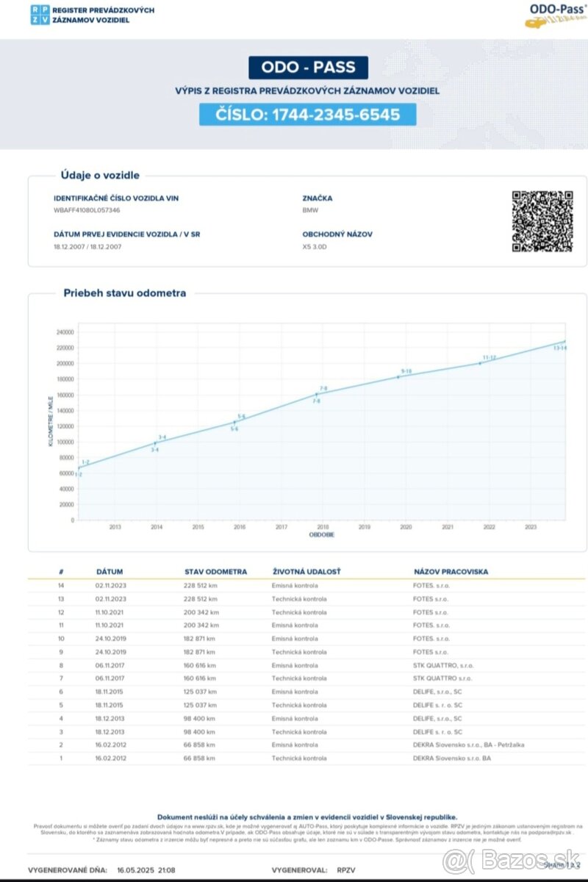This screenshot has height=882, width=588.
Task: Click STK QUATTRO, s.r.o. in row 8
Action: 442,665
